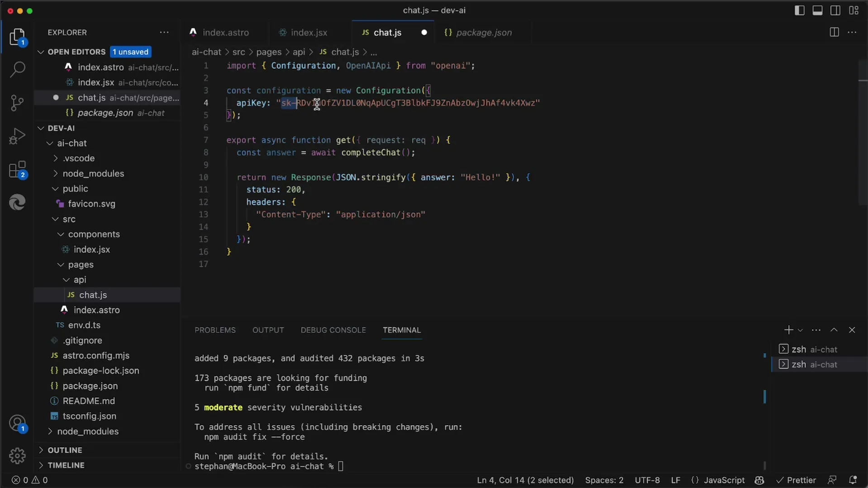Screen dimensions: 868x488
Task: Open Explorer views and more actions menu
Action: click(164, 33)
